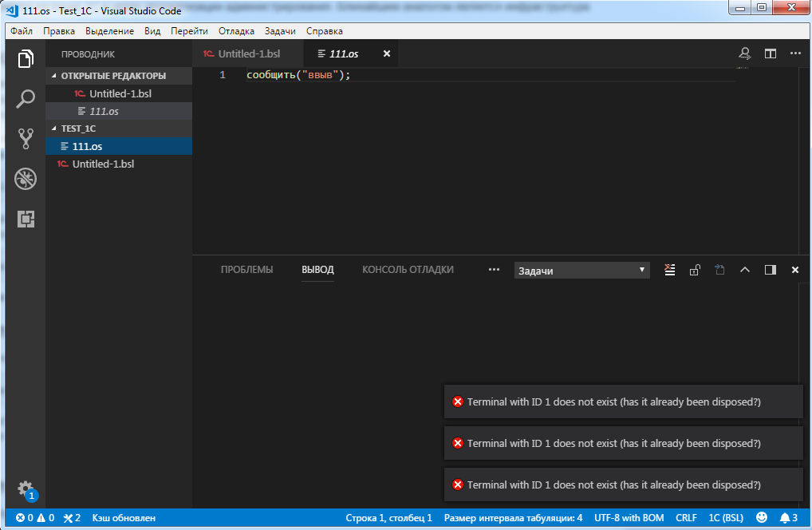The width and height of the screenshot is (812, 530).
Task: Open the Файл menu
Action: click(x=22, y=31)
